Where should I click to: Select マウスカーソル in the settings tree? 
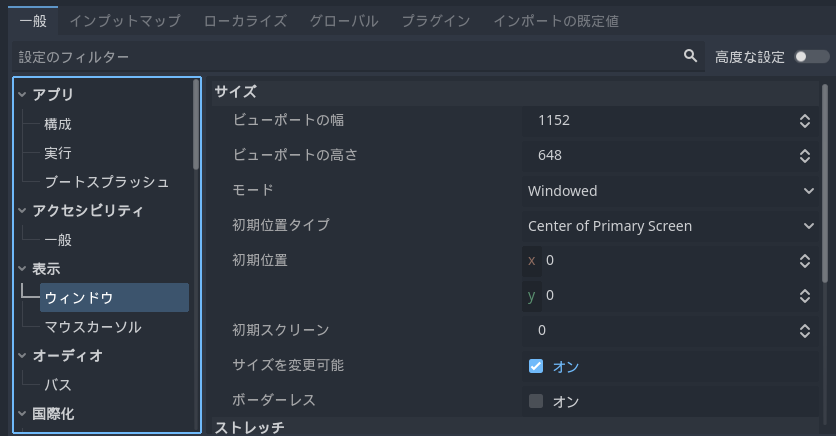click(93, 327)
